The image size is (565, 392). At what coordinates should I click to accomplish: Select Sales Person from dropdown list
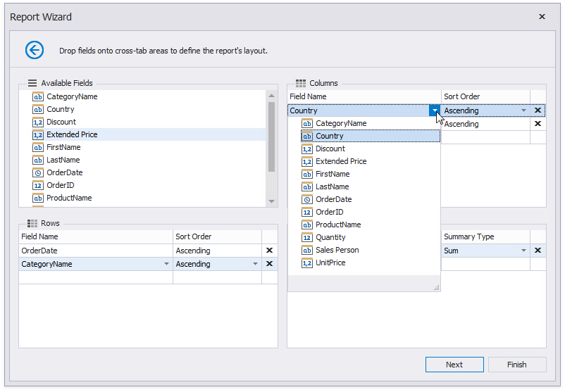pyautogui.click(x=337, y=250)
